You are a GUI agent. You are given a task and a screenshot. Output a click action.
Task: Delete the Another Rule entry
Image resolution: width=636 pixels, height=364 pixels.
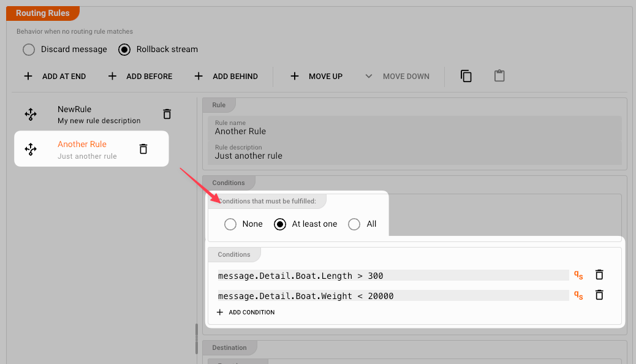tap(143, 149)
